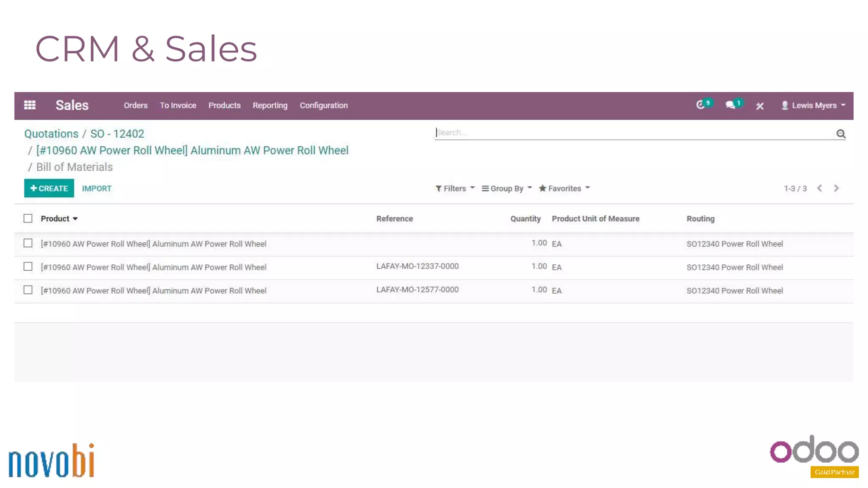Image resolution: width=868 pixels, height=488 pixels.
Task: Click EA unit in the LAFAY-MO-12337-0000 row
Action: (x=556, y=267)
